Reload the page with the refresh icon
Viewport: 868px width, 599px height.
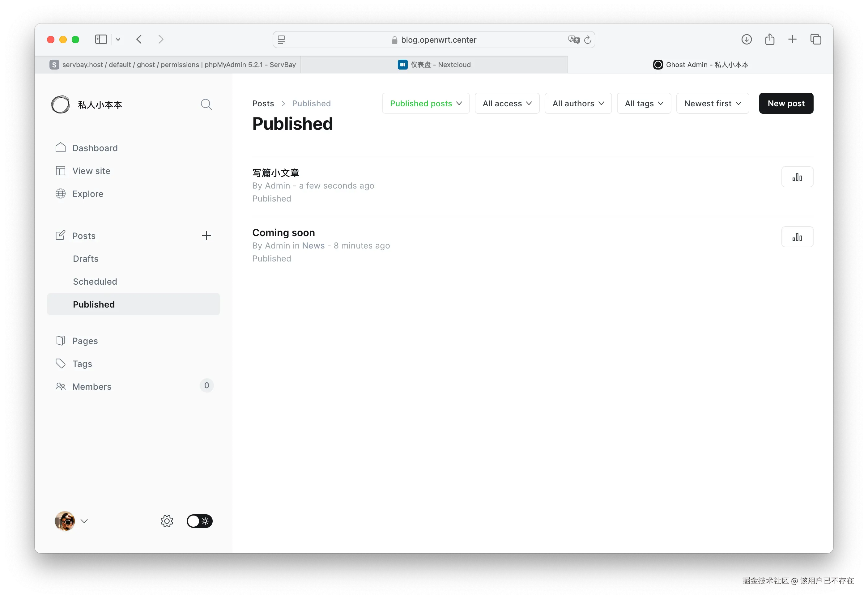click(587, 40)
